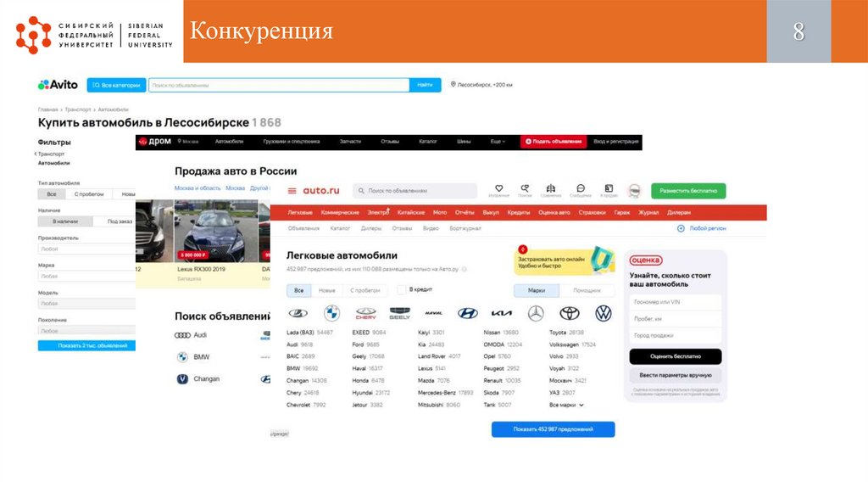Click Ввести параметры вручную button
This screenshot has height=487, width=868.
click(676, 375)
